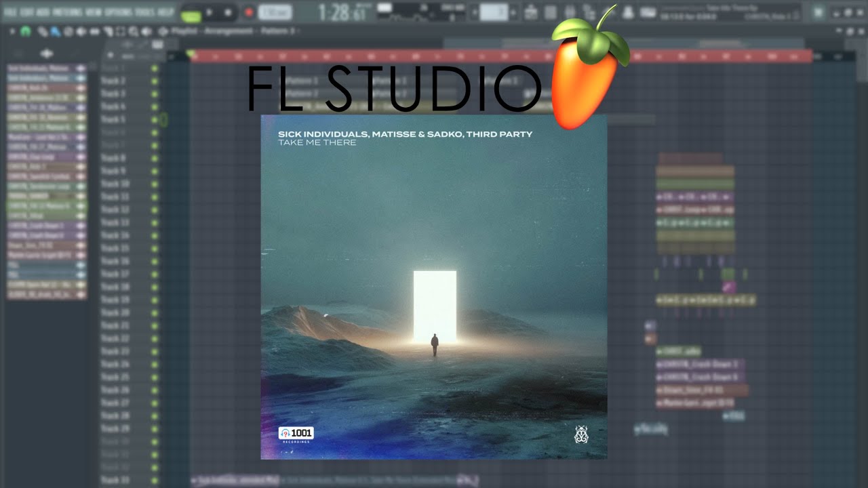This screenshot has height=488, width=868.
Task: Open the FILE menu
Action: (10, 12)
